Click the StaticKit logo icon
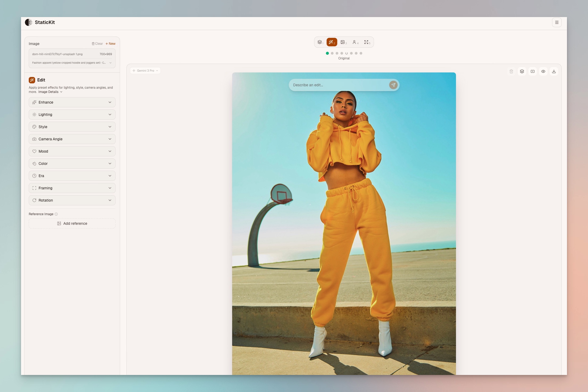The height and width of the screenshot is (392, 588). (x=28, y=22)
